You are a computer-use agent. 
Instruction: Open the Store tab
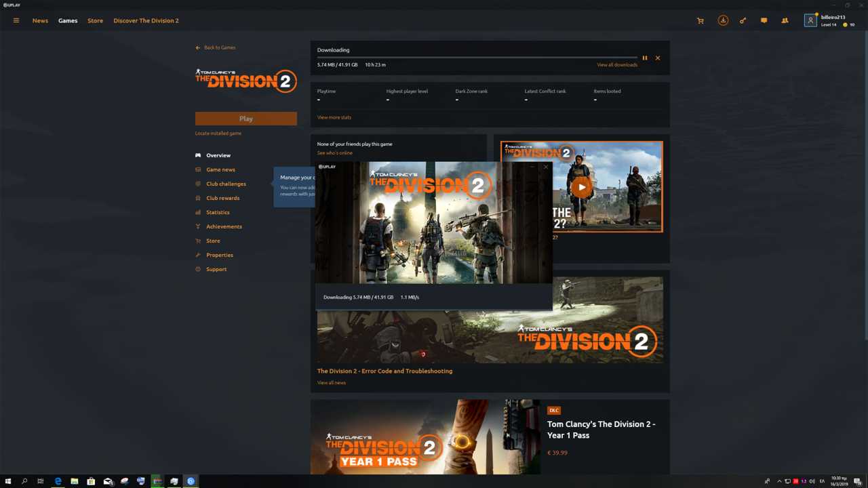click(x=95, y=20)
